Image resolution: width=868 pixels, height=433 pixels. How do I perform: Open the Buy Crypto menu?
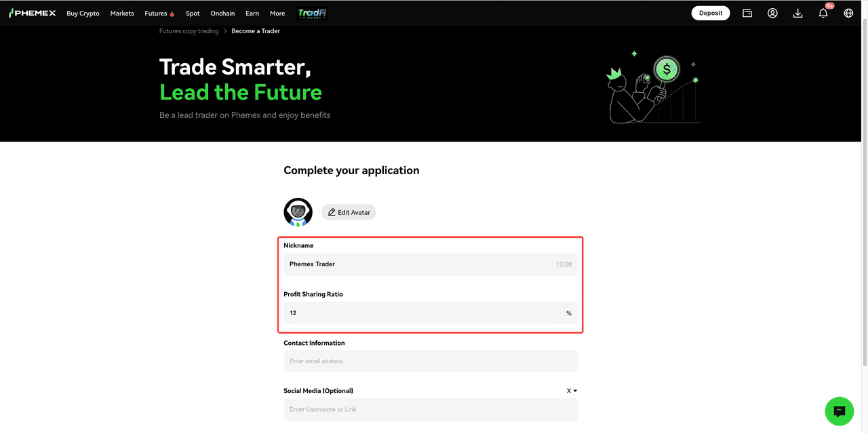pyautogui.click(x=83, y=14)
